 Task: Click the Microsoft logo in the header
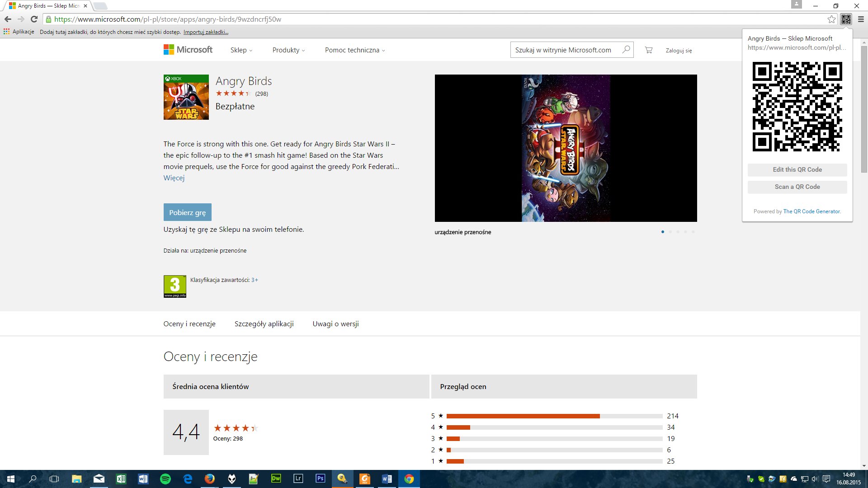tap(188, 50)
